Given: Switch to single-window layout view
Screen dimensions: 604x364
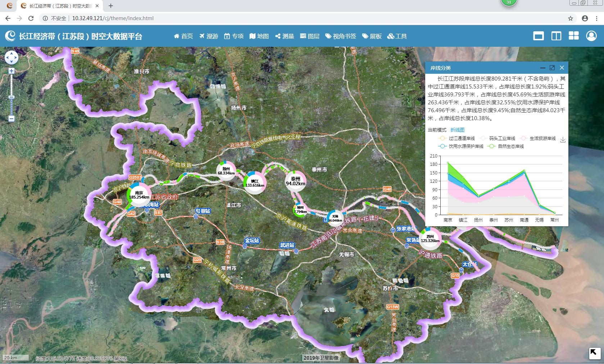Looking at the screenshot, I should pos(538,36).
